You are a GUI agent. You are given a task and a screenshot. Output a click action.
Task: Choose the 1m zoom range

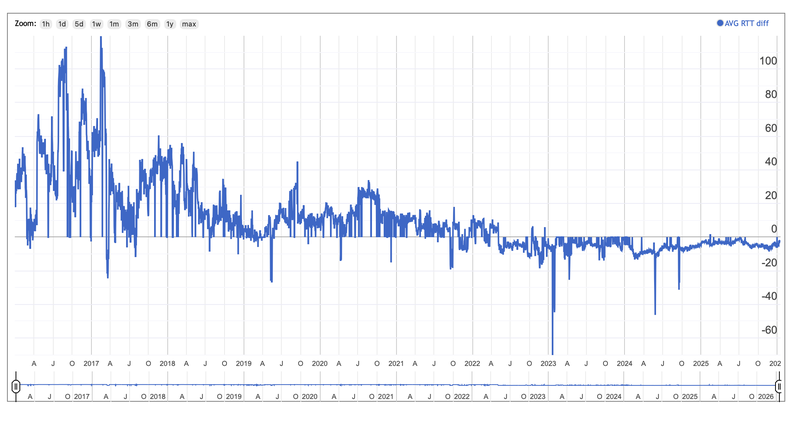[115, 23]
